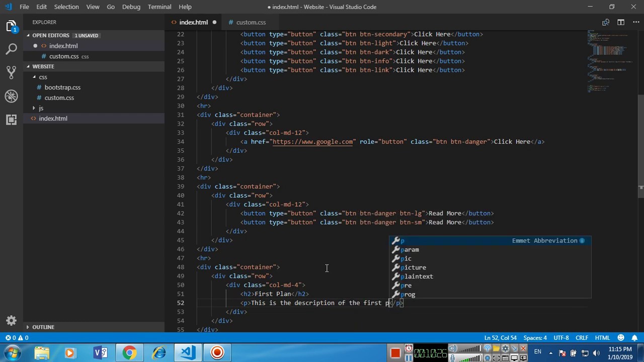Open the Extensions view in activity bar
644x362 pixels.
(x=11, y=120)
